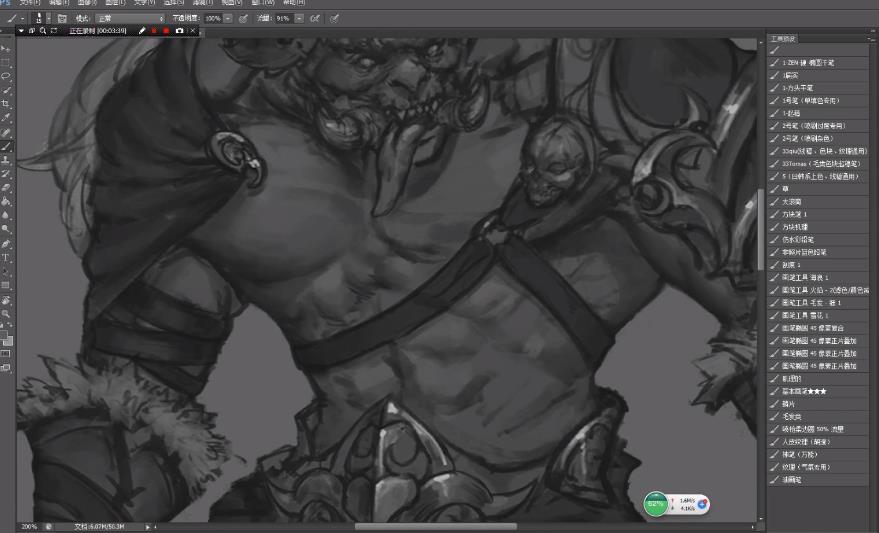The image size is (879, 533).
Task: Select the Paint Bucket tool
Action: (6, 202)
